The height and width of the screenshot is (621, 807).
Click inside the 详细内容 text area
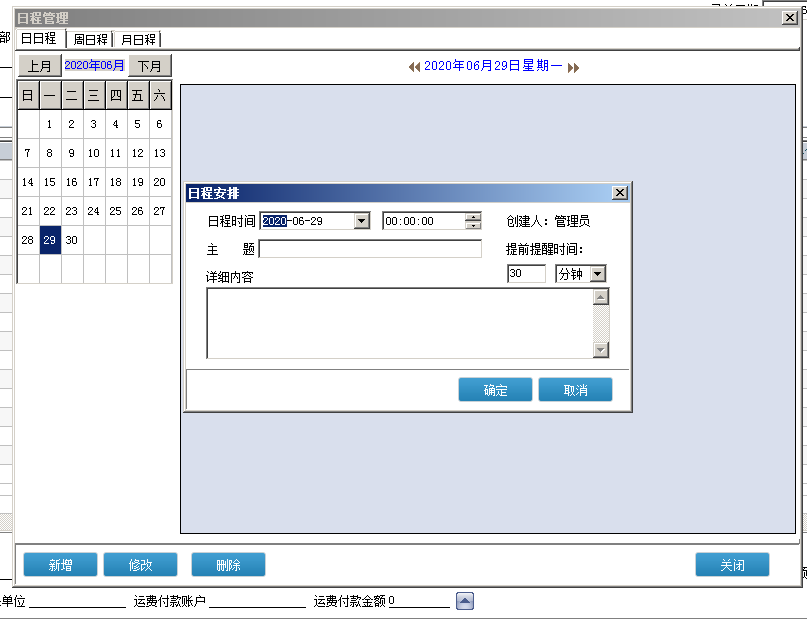pos(400,323)
